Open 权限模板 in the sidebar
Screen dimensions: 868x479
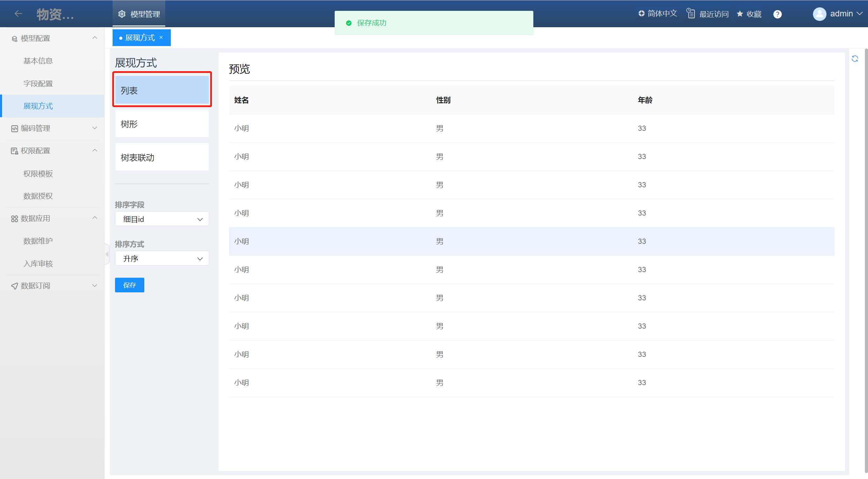coord(38,174)
